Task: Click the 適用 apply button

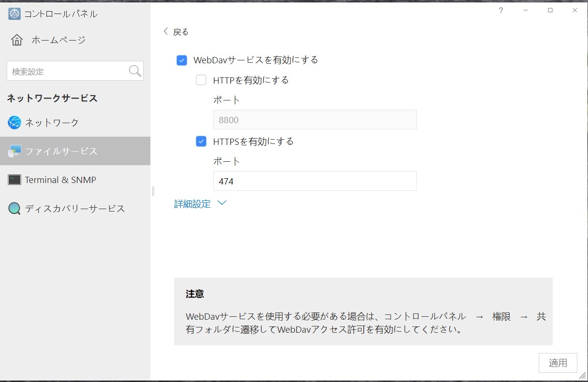Action: click(558, 363)
